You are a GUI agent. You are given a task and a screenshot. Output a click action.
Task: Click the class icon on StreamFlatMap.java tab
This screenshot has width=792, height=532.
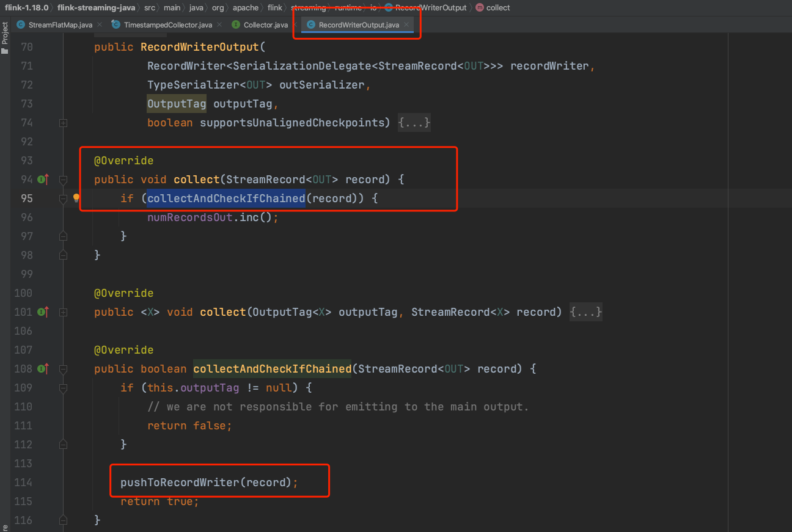coord(22,25)
